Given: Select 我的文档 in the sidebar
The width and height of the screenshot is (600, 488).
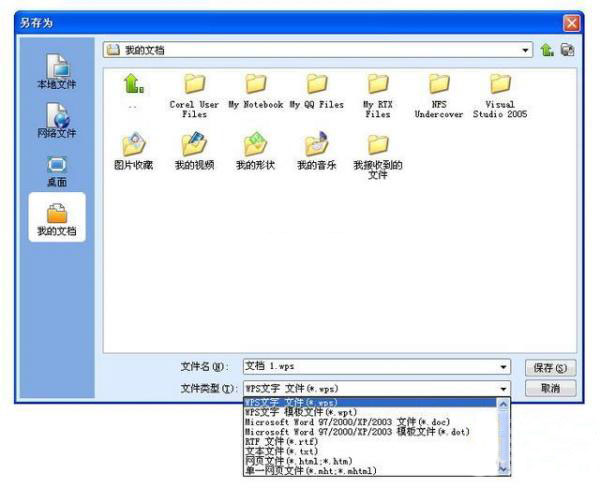Looking at the screenshot, I should [x=57, y=219].
